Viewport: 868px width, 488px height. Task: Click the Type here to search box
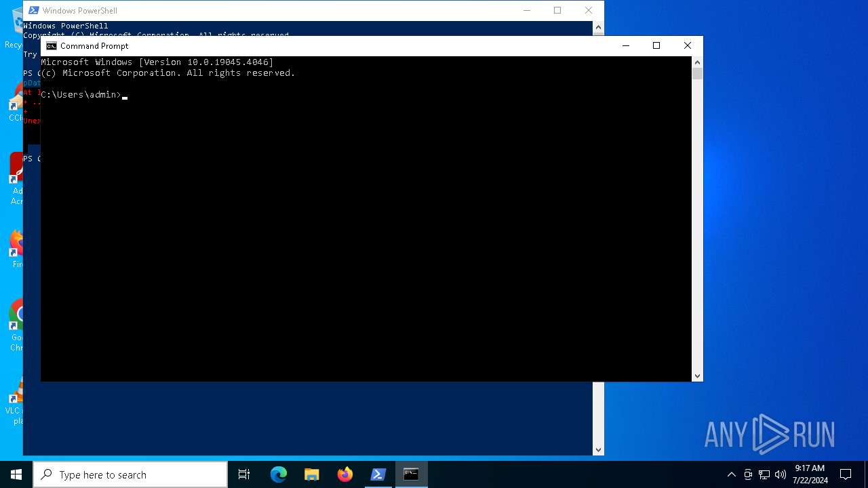pyautogui.click(x=130, y=474)
